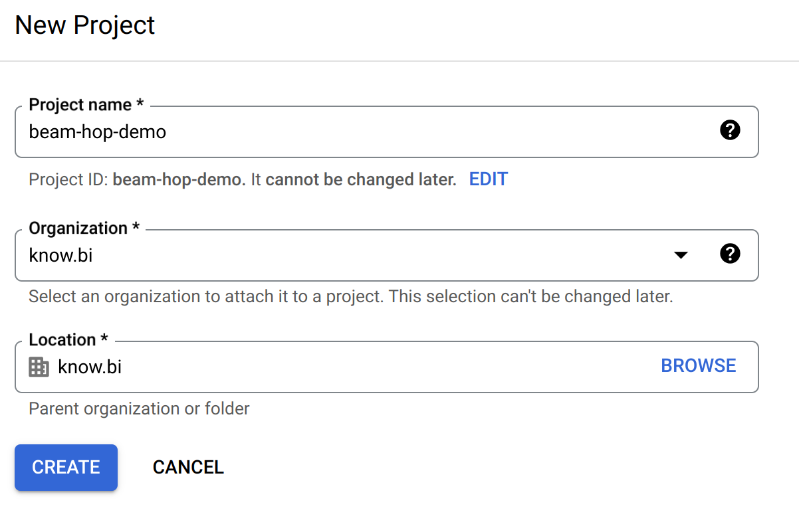
Task: Click the "Organization *" field label
Action: (x=84, y=228)
